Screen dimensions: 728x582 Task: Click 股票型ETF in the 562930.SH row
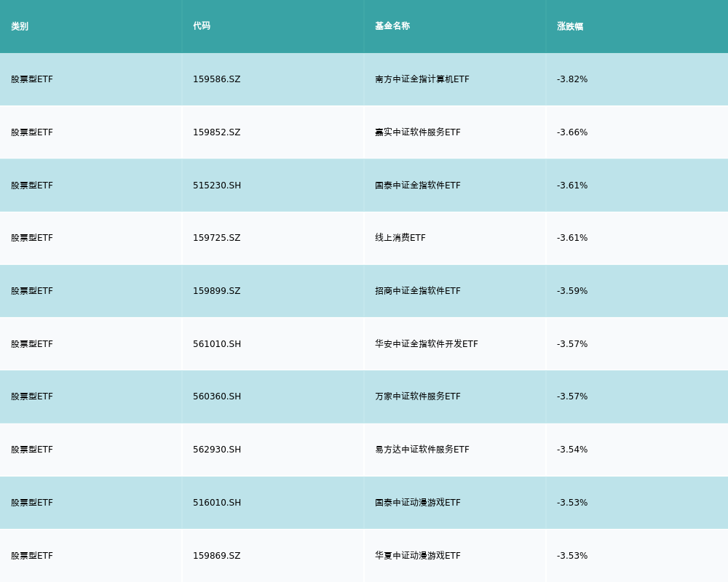32,450
